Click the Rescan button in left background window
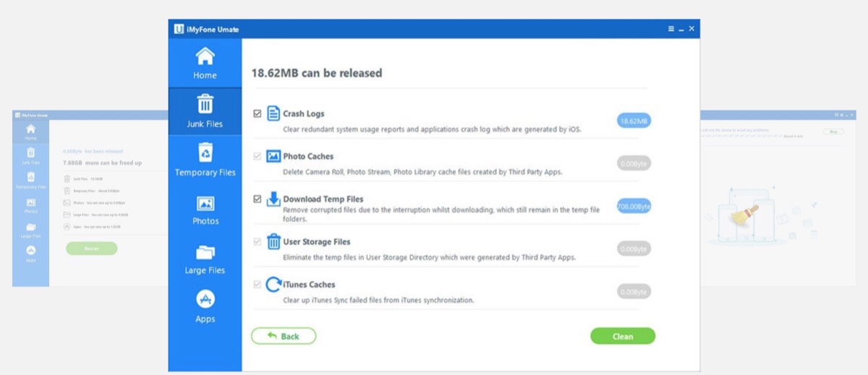 point(91,248)
